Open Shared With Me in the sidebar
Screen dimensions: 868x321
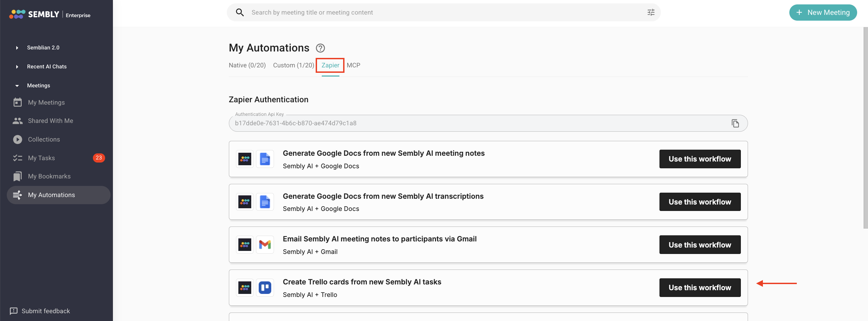point(51,121)
